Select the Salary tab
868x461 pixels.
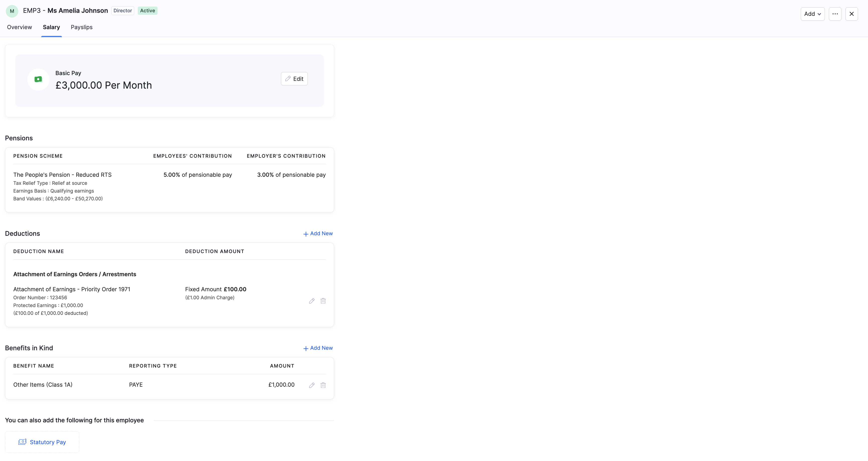[51, 27]
